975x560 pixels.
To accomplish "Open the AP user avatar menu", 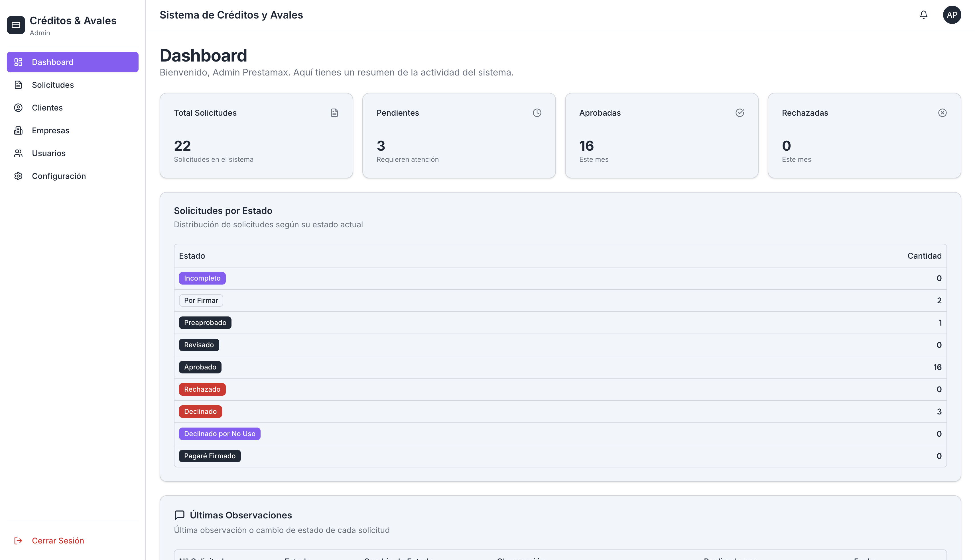I will 952,15.
